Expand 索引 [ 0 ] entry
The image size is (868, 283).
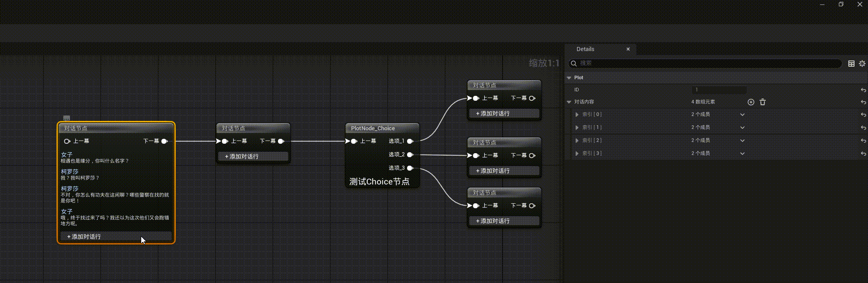tap(577, 115)
